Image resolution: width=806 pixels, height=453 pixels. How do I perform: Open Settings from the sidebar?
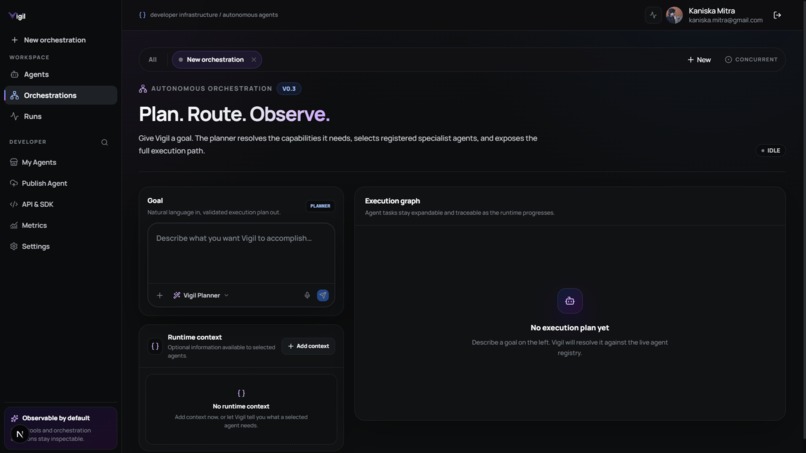click(61, 247)
